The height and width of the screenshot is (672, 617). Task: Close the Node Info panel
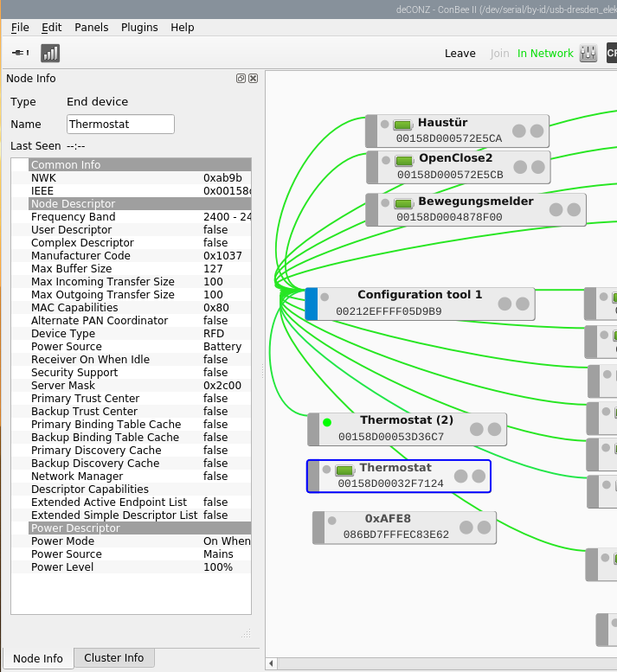coord(254,79)
